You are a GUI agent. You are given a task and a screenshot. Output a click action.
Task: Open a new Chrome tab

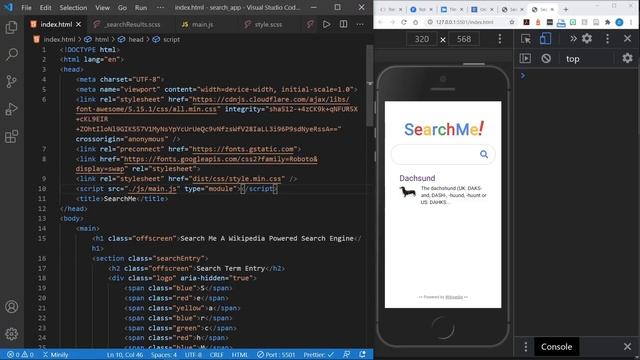pos(566,9)
